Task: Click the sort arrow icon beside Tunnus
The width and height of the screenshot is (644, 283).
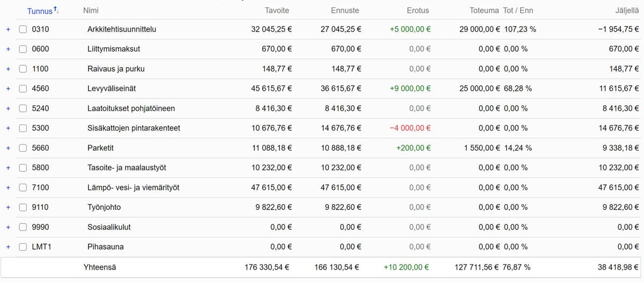Action: point(56,10)
